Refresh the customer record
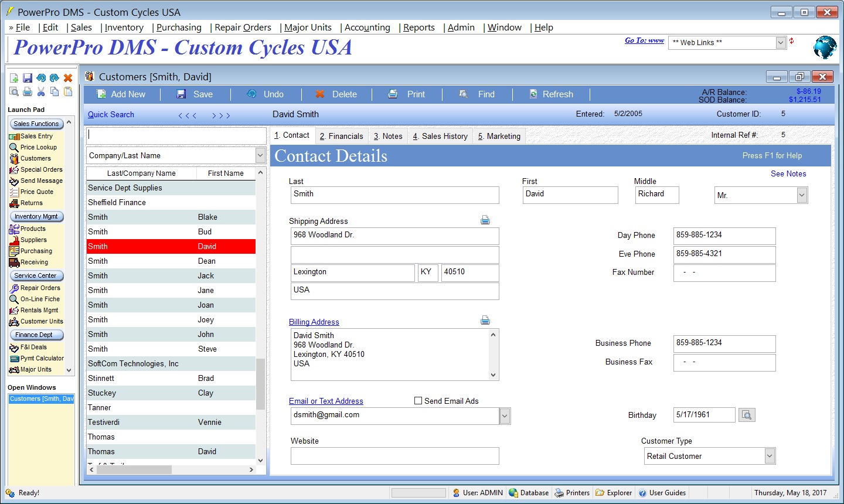The height and width of the screenshot is (504, 844). pos(551,94)
